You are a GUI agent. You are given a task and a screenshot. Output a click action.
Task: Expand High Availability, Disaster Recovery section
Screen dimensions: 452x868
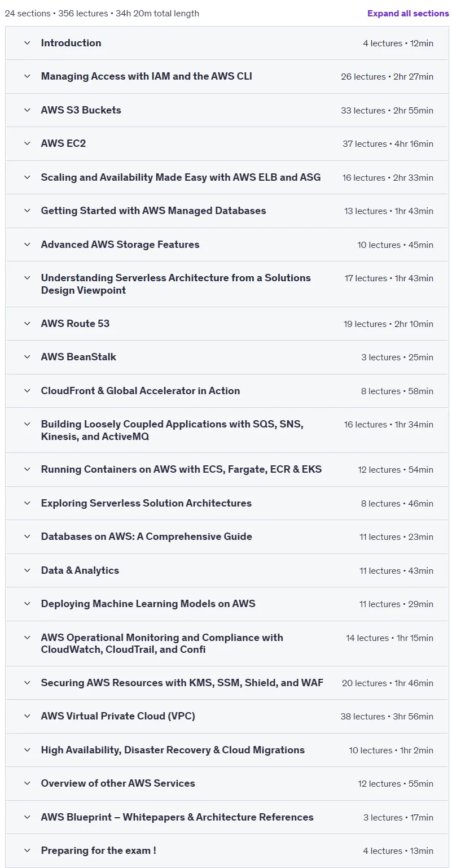227,750
